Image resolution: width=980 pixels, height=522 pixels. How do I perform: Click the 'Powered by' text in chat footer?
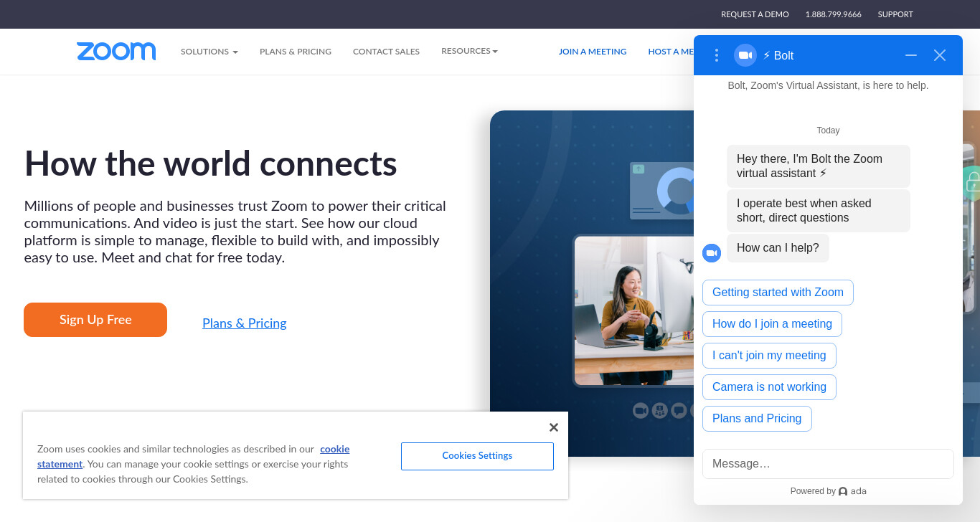813,491
